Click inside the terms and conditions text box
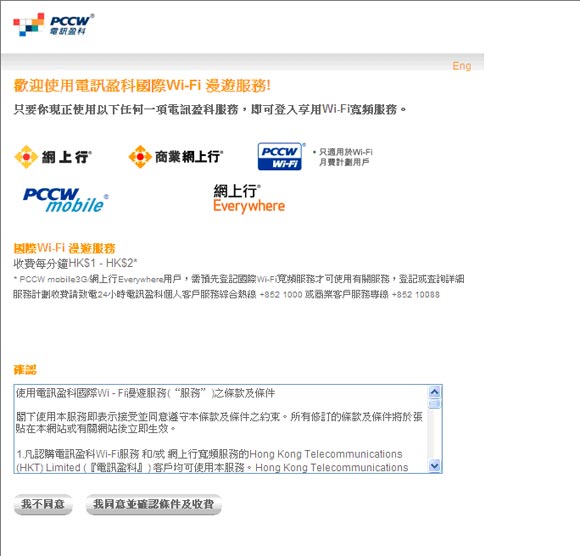580x556 pixels. tap(221, 429)
